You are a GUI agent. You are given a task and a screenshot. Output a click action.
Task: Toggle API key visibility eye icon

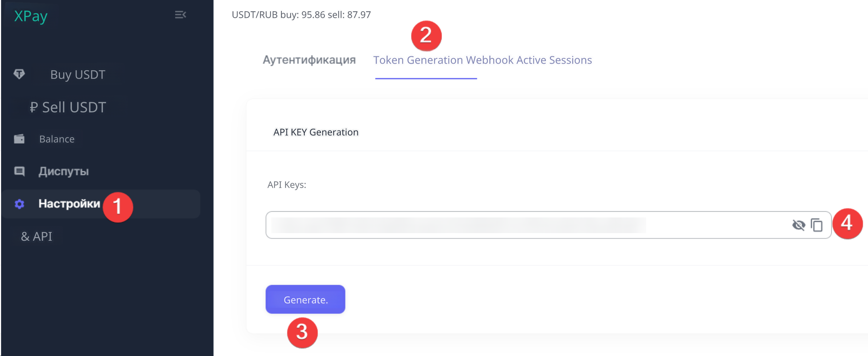(x=798, y=225)
